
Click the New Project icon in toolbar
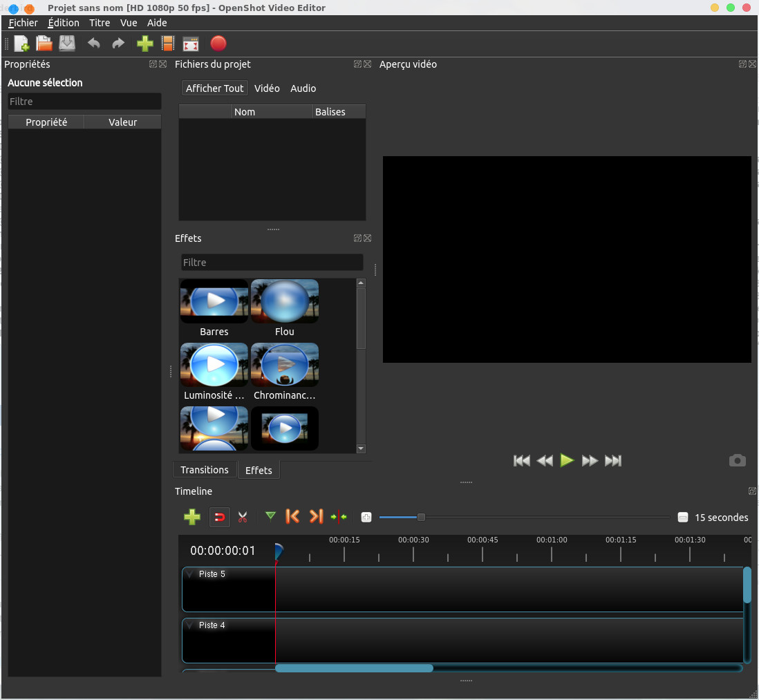21,44
